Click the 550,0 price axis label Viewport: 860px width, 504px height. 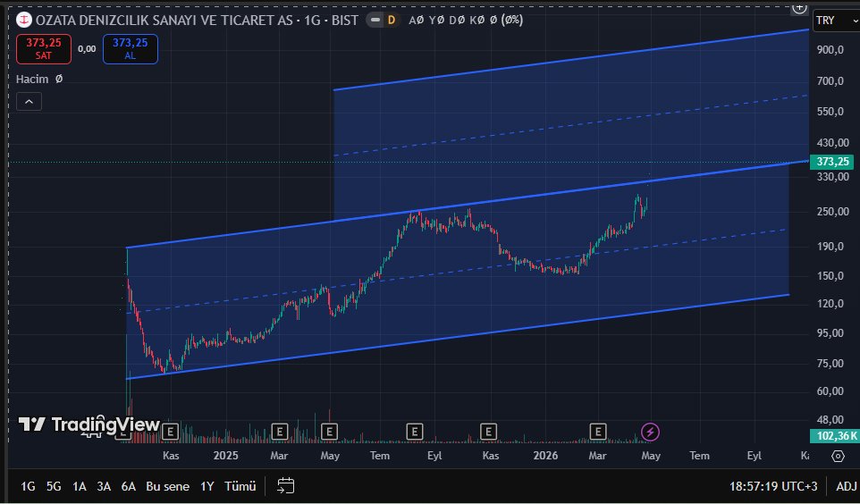click(830, 112)
